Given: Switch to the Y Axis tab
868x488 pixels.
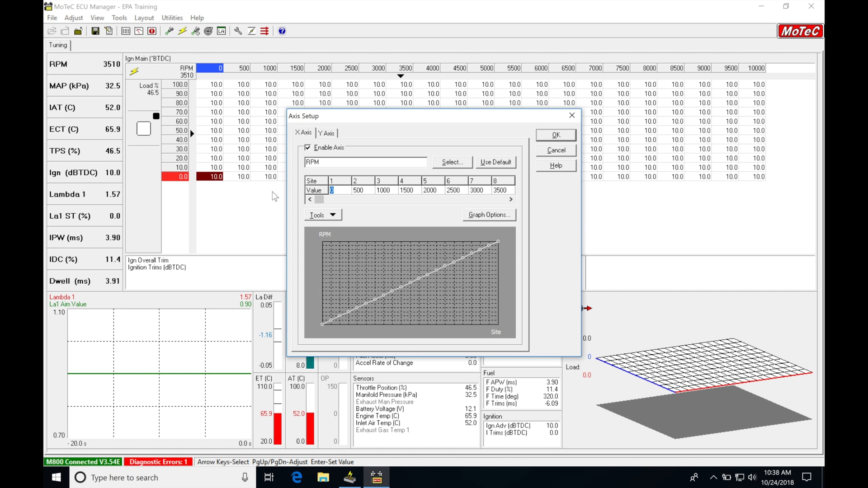Looking at the screenshot, I should [x=326, y=133].
